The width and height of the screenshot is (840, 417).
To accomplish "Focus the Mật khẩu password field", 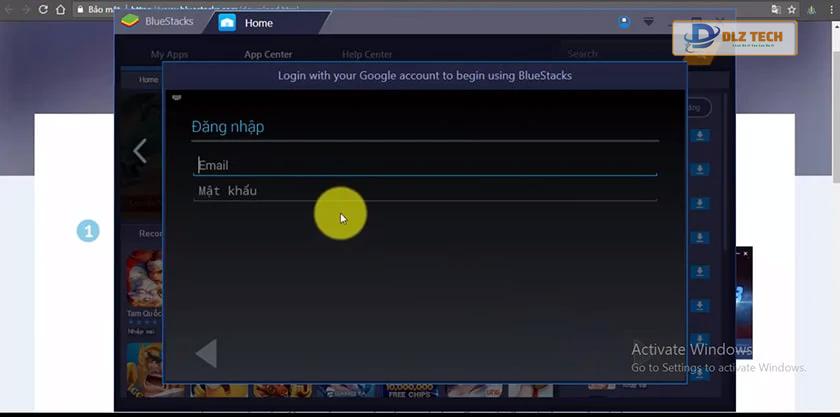I will [425, 191].
